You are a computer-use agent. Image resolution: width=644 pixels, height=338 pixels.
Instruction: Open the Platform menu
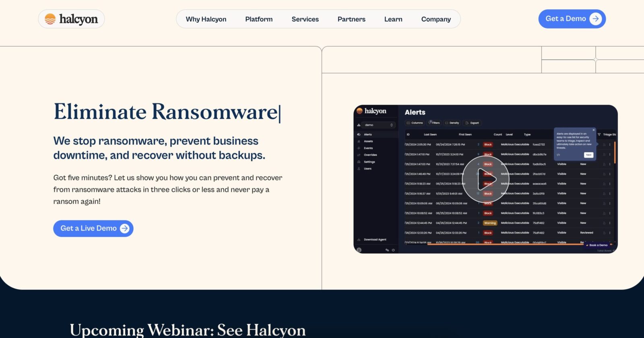pos(259,19)
